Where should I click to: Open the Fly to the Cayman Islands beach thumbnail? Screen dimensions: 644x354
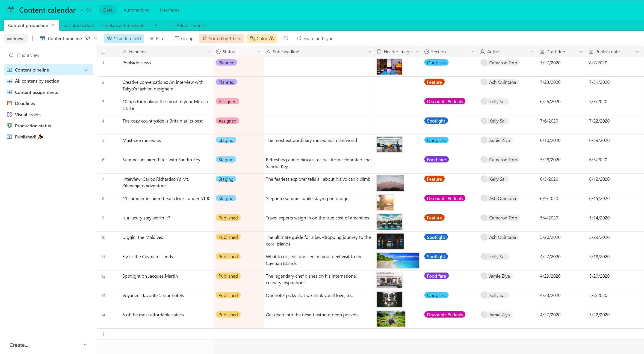(x=398, y=261)
